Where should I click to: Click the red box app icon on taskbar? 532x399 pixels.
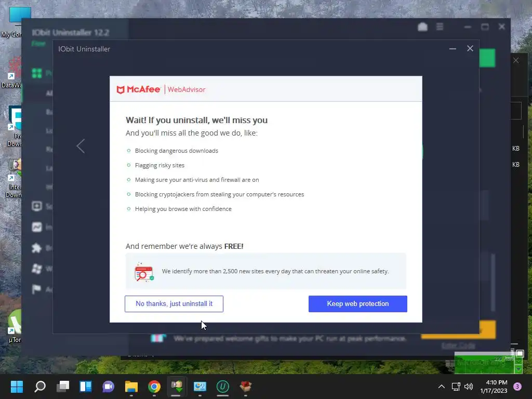[245, 387]
